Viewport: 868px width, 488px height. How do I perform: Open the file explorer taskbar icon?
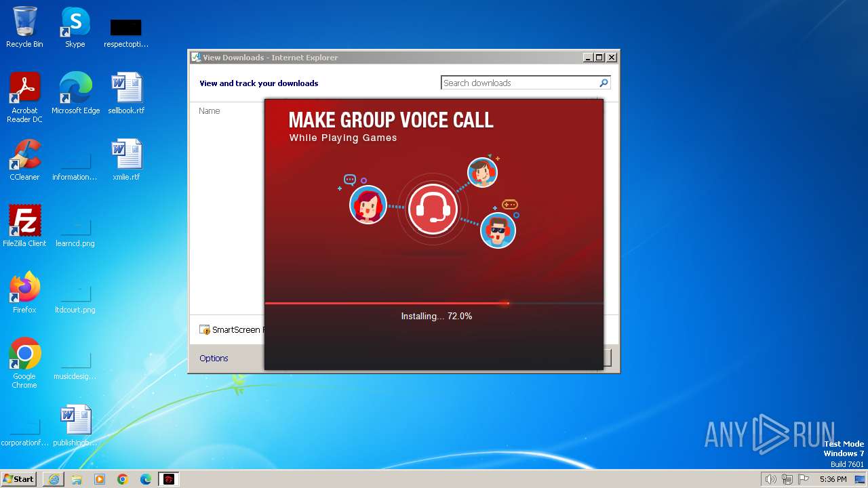click(77, 479)
